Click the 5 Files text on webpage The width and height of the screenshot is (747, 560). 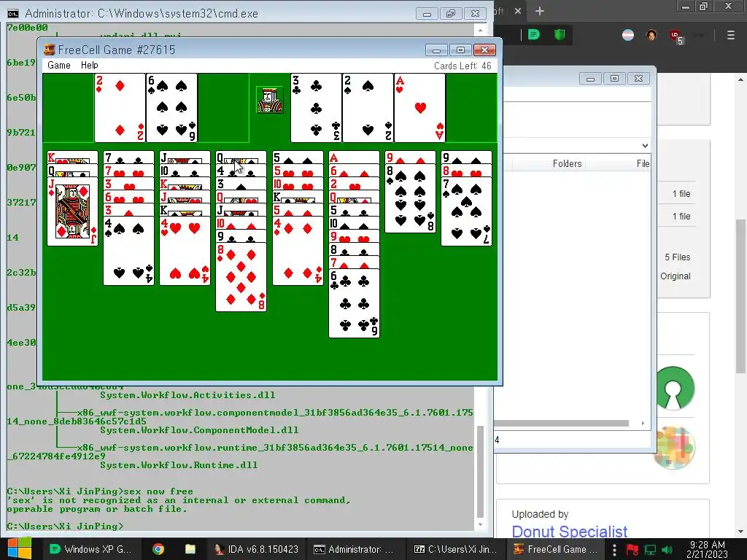tap(678, 257)
